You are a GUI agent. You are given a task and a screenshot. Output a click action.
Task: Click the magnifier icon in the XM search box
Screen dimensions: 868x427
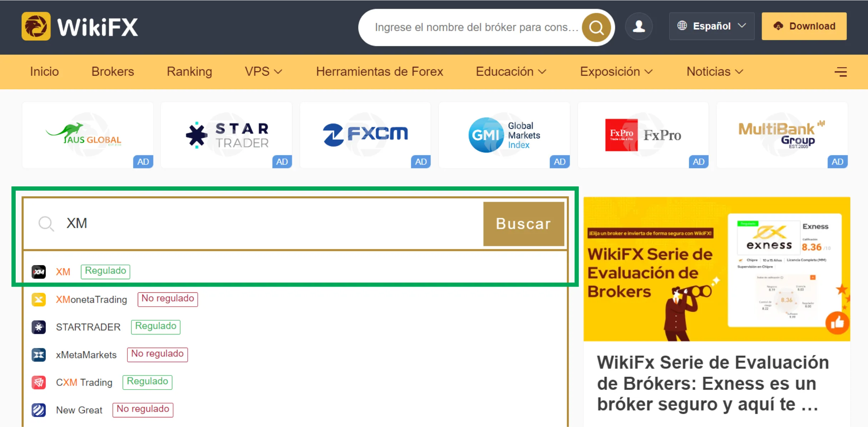pyautogui.click(x=46, y=224)
